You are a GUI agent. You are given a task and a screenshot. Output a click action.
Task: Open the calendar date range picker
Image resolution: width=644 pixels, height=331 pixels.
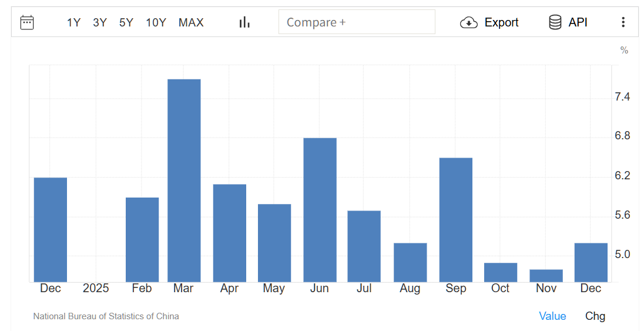[x=27, y=22]
